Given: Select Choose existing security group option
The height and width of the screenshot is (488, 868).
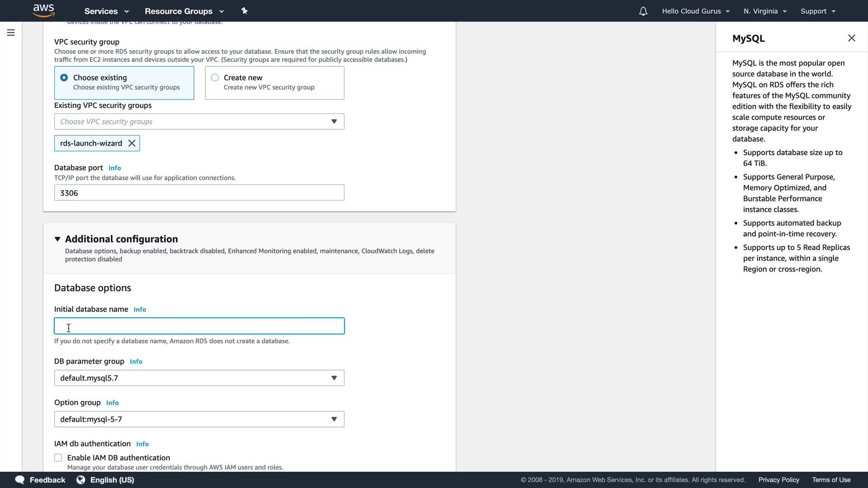Looking at the screenshot, I should 64,78.
